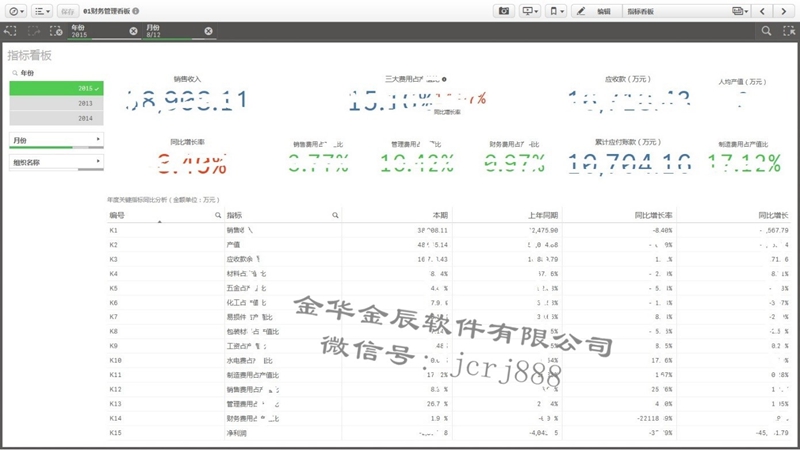Search in the 编号 column
Image resolution: width=800 pixels, height=450 pixels.
pos(217,215)
